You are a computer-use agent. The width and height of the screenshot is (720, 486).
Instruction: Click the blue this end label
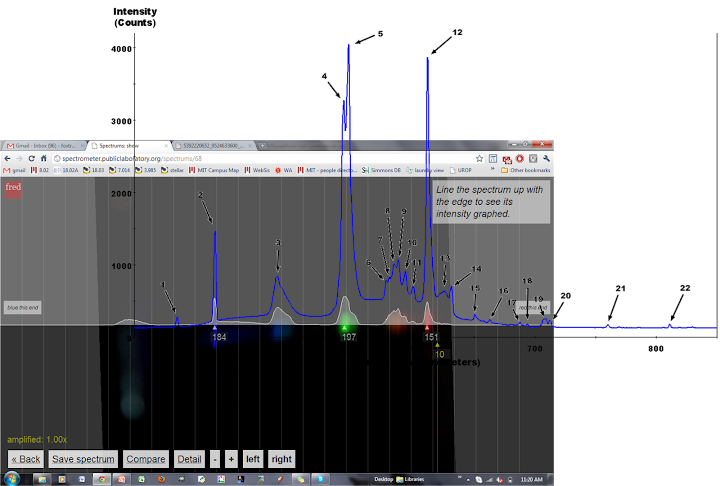pyautogui.click(x=22, y=307)
